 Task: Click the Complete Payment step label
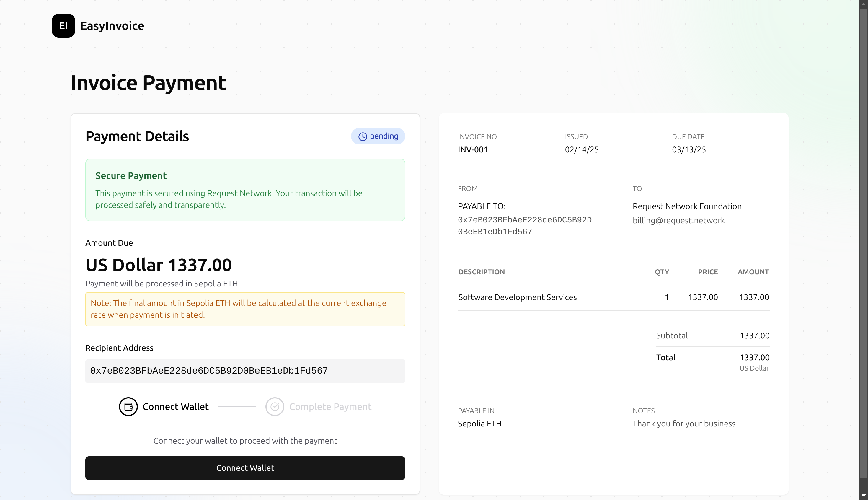pos(330,407)
